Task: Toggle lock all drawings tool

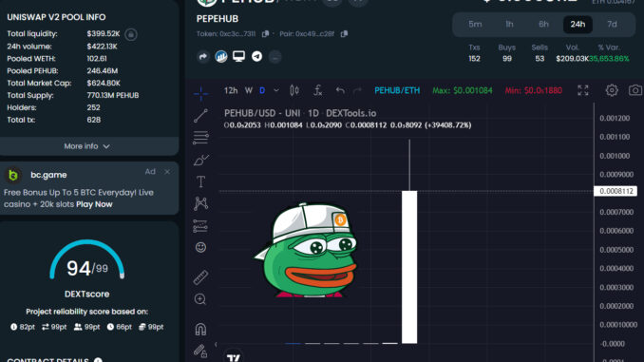Action: 200,351
